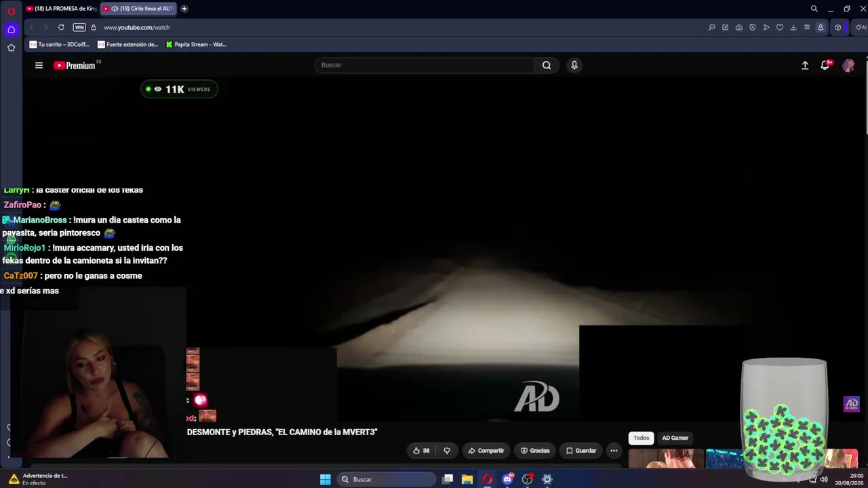Viewport: 868px width, 488px height.
Task: Open the YouTube upload create button
Action: coord(805,65)
